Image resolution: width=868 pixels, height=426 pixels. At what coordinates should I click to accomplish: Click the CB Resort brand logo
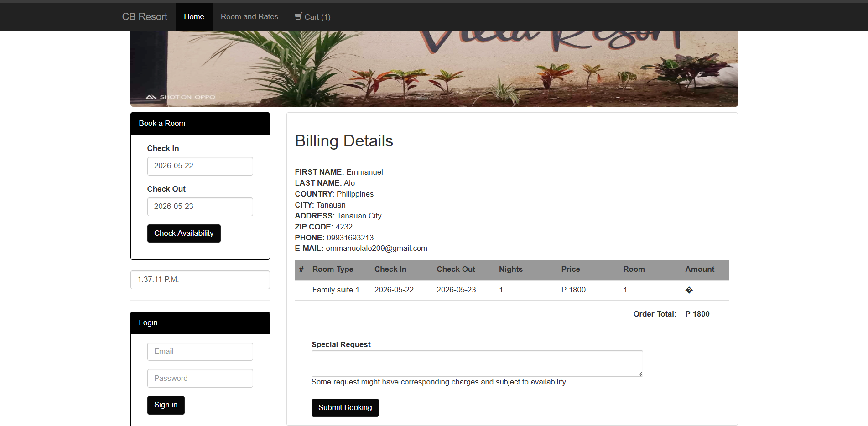click(x=145, y=17)
